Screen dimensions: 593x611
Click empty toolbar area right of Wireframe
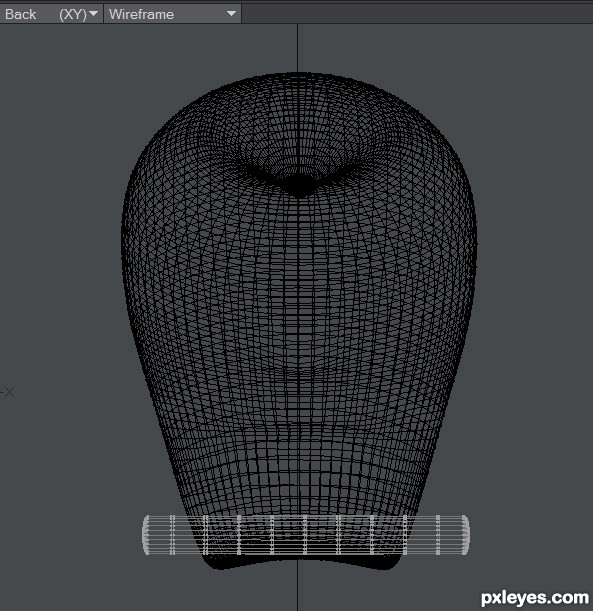(x=417, y=14)
